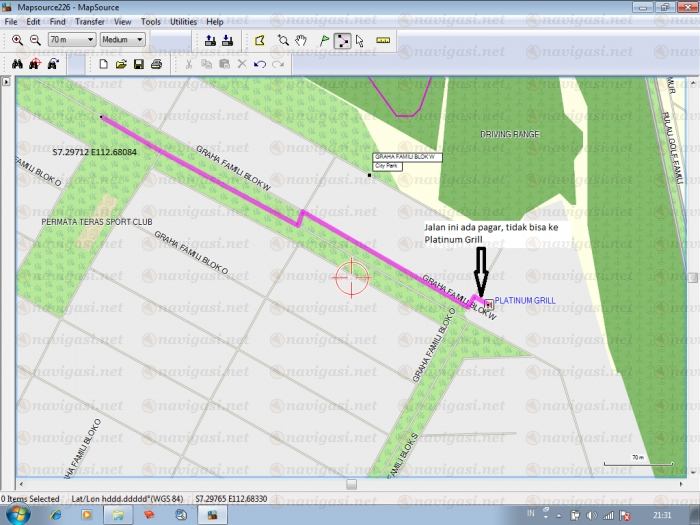This screenshot has width=700, height=525.
Task: Click the Windows Start button
Action: [x=19, y=514]
